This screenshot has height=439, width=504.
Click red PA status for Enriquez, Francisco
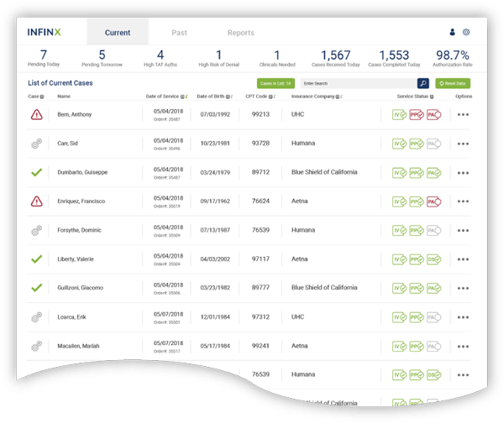[434, 201]
